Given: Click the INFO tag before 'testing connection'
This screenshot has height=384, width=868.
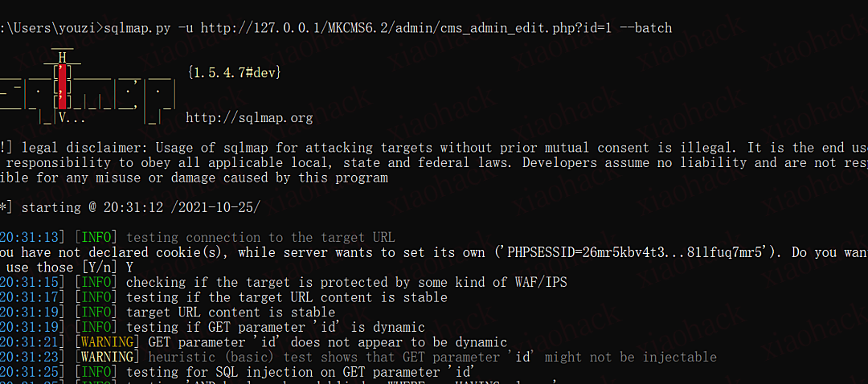Looking at the screenshot, I should coord(96,237).
